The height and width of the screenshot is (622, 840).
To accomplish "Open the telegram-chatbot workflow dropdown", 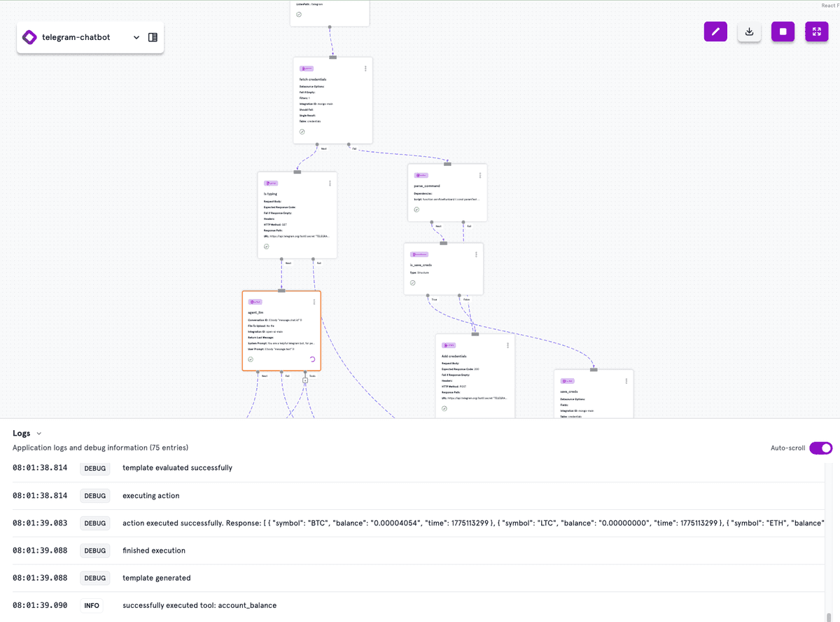I will [136, 37].
